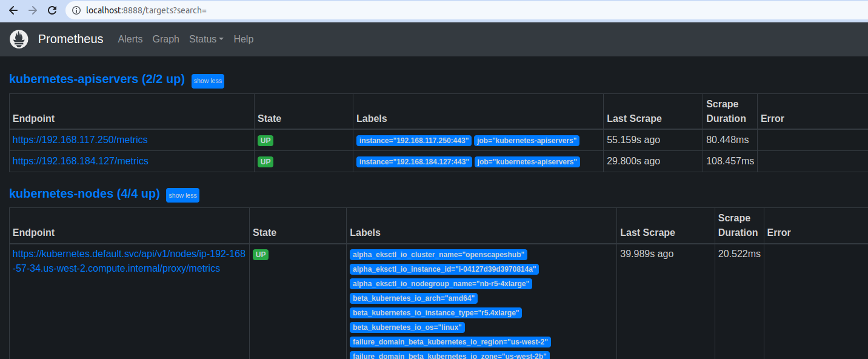Collapse kubernetes-nodes with its show less button
This screenshot has width=868, height=359.
[182, 195]
